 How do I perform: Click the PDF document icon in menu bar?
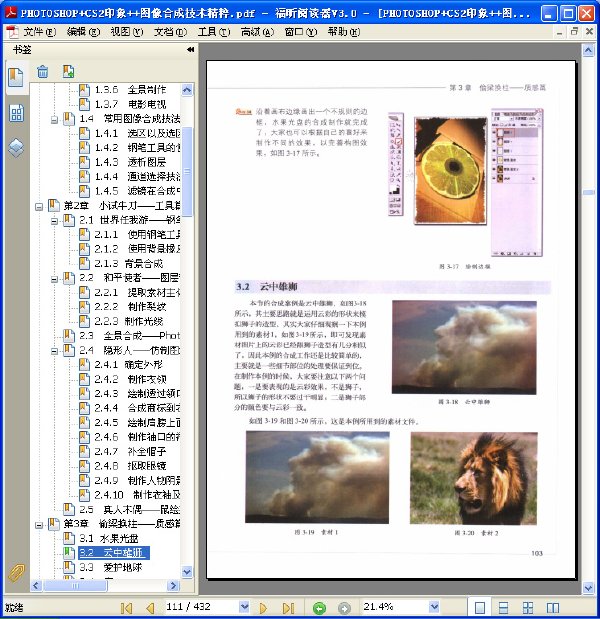[12, 32]
